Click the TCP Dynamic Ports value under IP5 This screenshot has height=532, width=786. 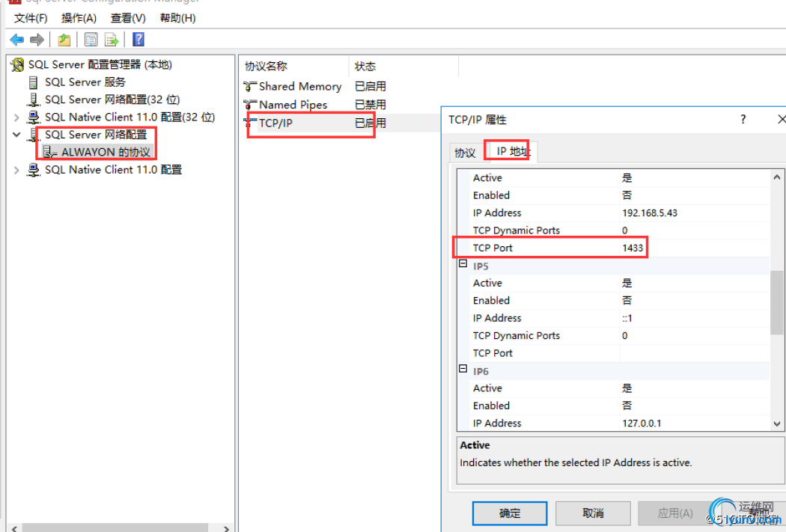[624, 336]
